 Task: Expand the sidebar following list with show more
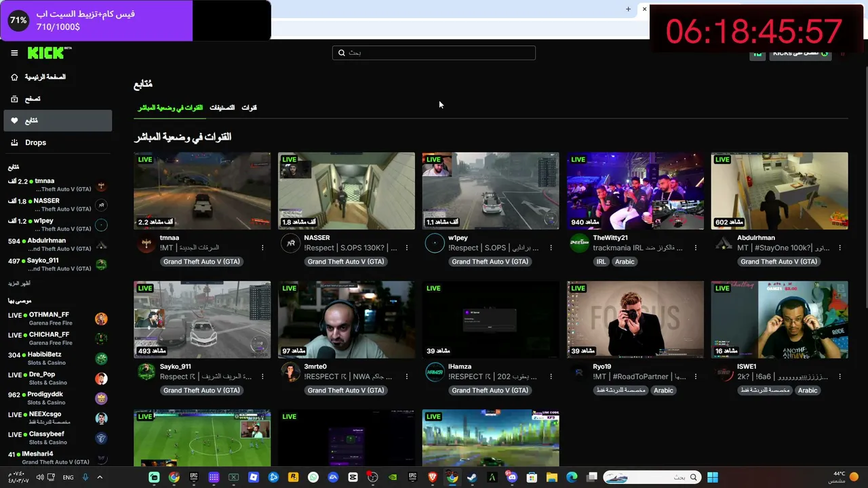click(19, 283)
